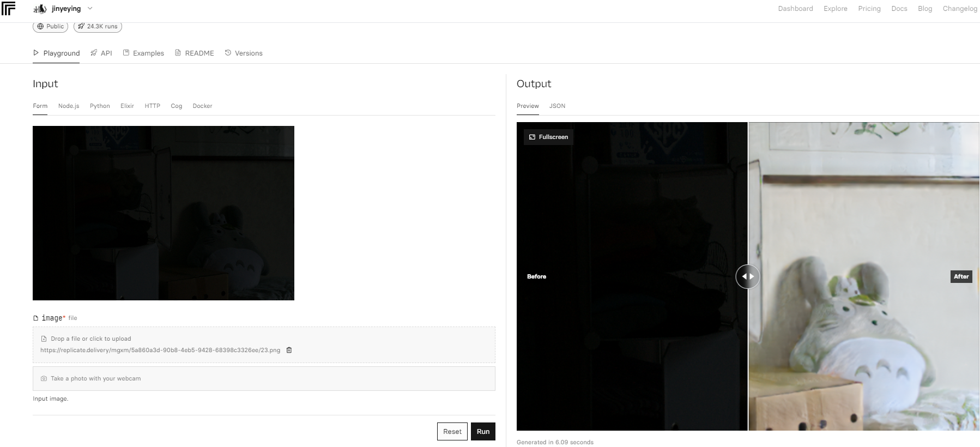
Task: Select the Form input tab
Action: 40,106
